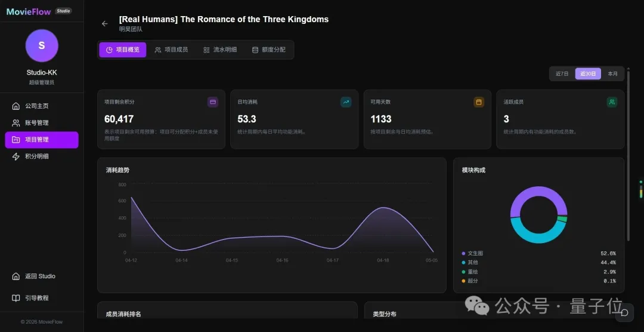Click the credit card icon on 项目剩余积分 card
644x332 pixels.
tap(213, 102)
